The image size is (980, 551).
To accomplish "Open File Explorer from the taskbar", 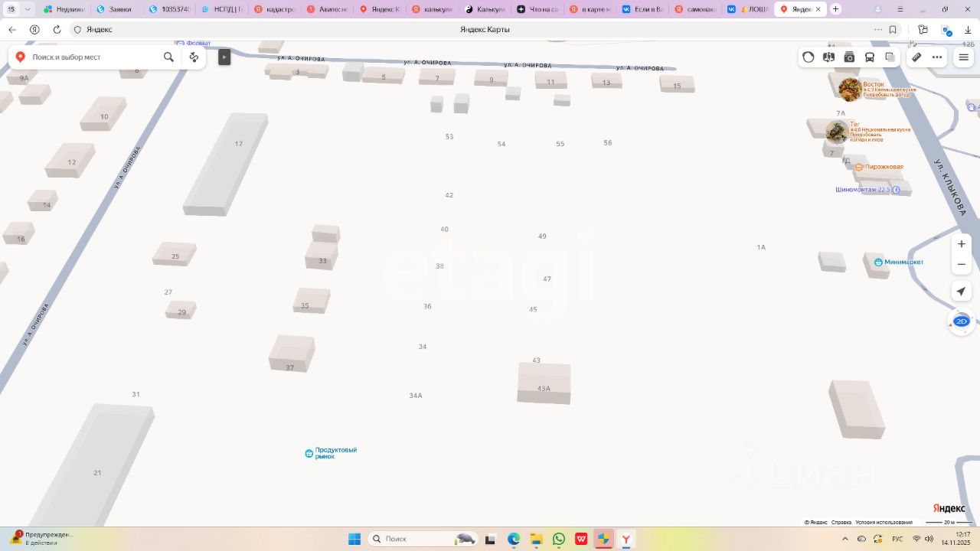I will click(536, 539).
